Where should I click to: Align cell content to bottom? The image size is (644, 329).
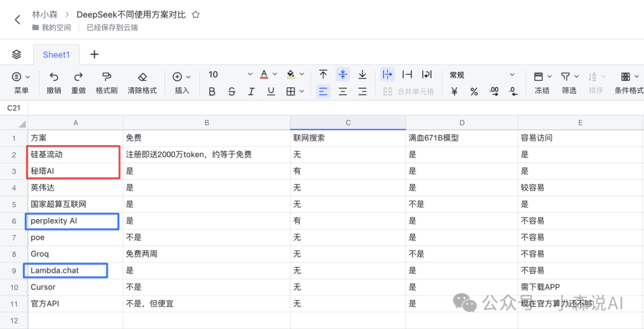click(363, 75)
